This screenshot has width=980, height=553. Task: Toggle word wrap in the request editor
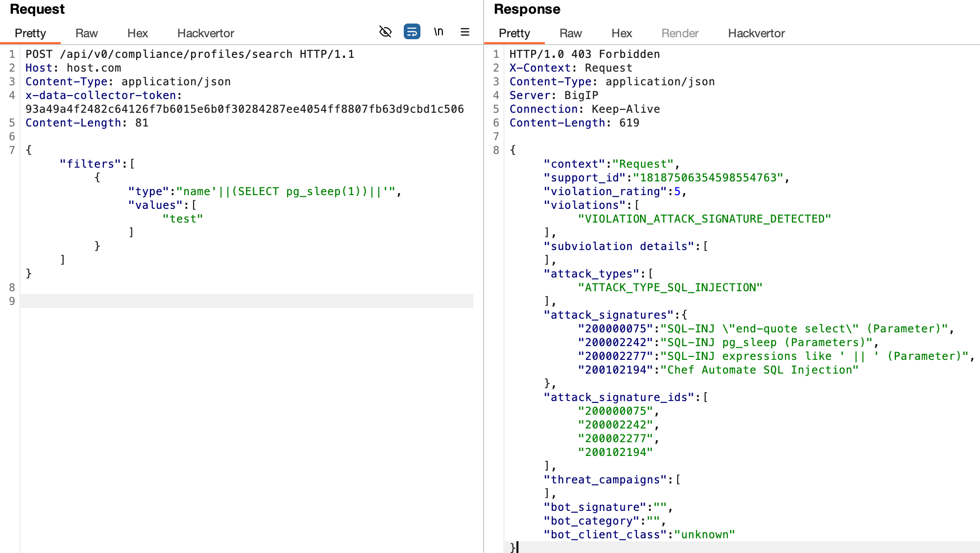412,31
